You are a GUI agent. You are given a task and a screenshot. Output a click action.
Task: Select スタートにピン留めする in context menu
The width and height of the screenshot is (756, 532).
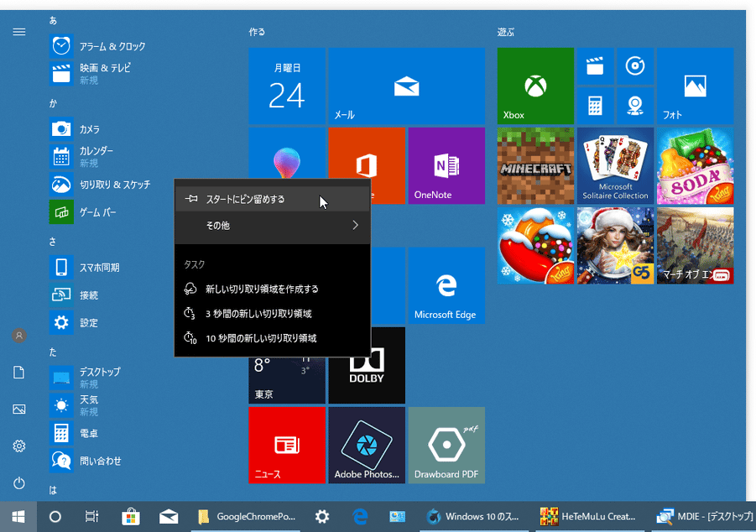(x=273, y=199)
